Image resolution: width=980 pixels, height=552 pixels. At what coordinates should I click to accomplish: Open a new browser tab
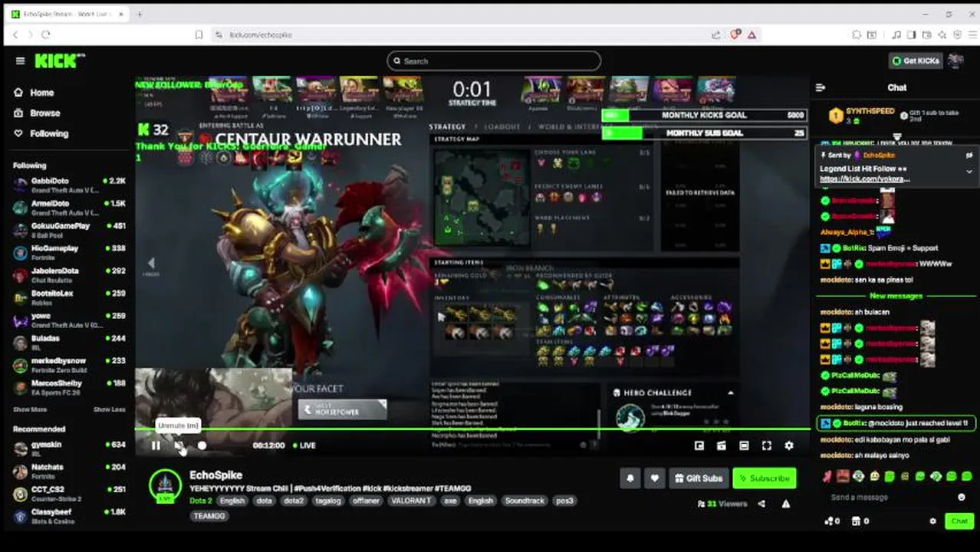pos(140,14)
